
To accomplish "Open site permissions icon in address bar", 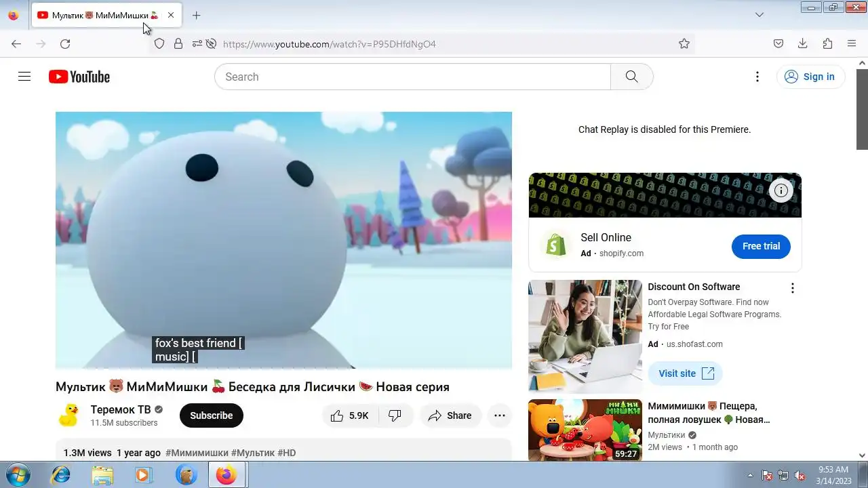I will click(197, 43).
